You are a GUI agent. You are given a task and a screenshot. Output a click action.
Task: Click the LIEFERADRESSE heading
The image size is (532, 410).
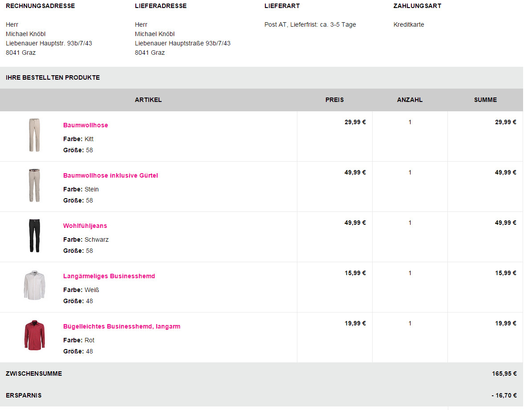tap(160, 6)
